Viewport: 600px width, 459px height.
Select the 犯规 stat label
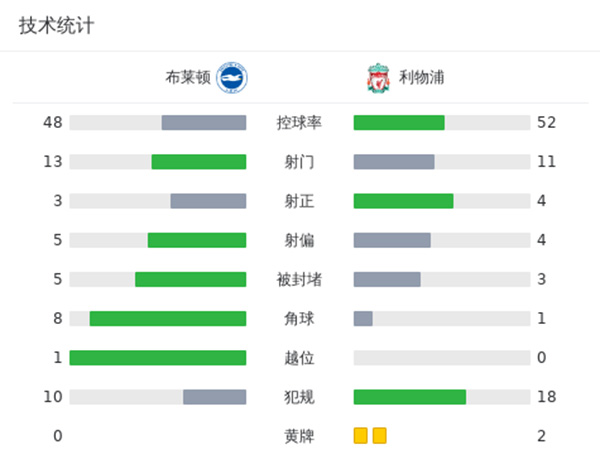pyautogui.click(x=299, y=397)
